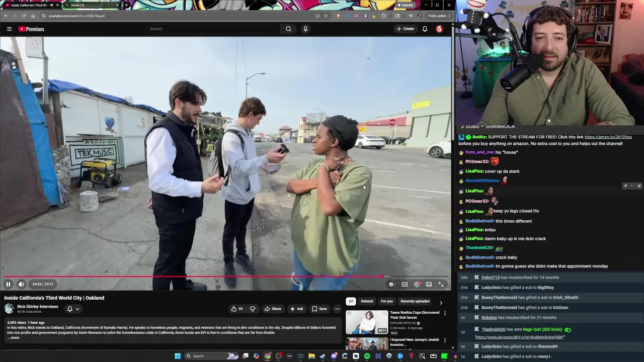644x362 pixels.
Task: Open more actions three-dot menu under video
Action: (337, 309)
